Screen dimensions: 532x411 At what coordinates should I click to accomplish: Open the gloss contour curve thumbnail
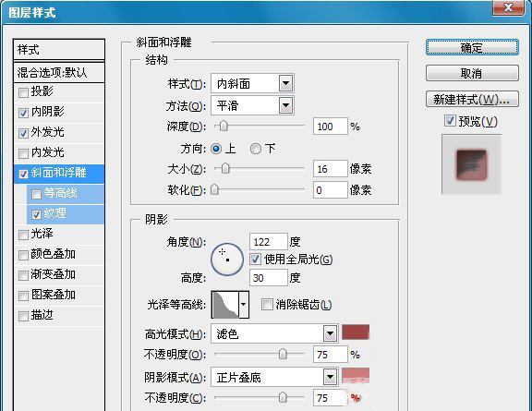(x=225, y=305)
